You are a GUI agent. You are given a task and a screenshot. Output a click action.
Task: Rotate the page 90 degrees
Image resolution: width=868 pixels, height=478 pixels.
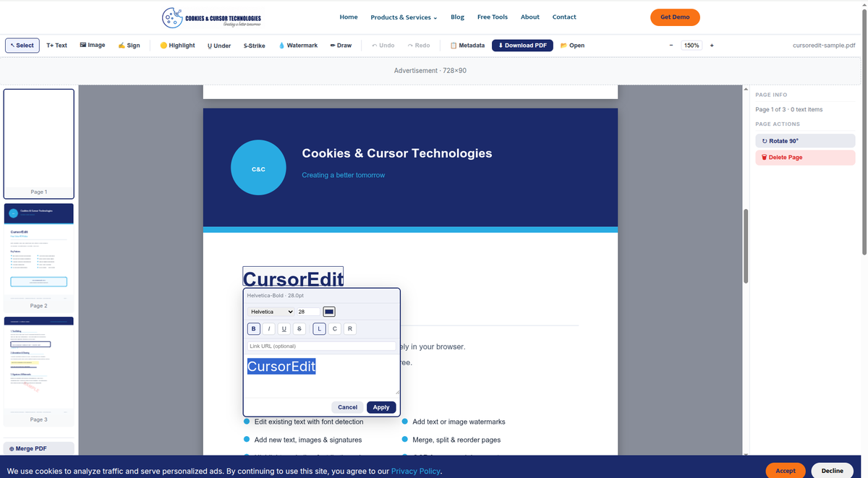point(805,141)
